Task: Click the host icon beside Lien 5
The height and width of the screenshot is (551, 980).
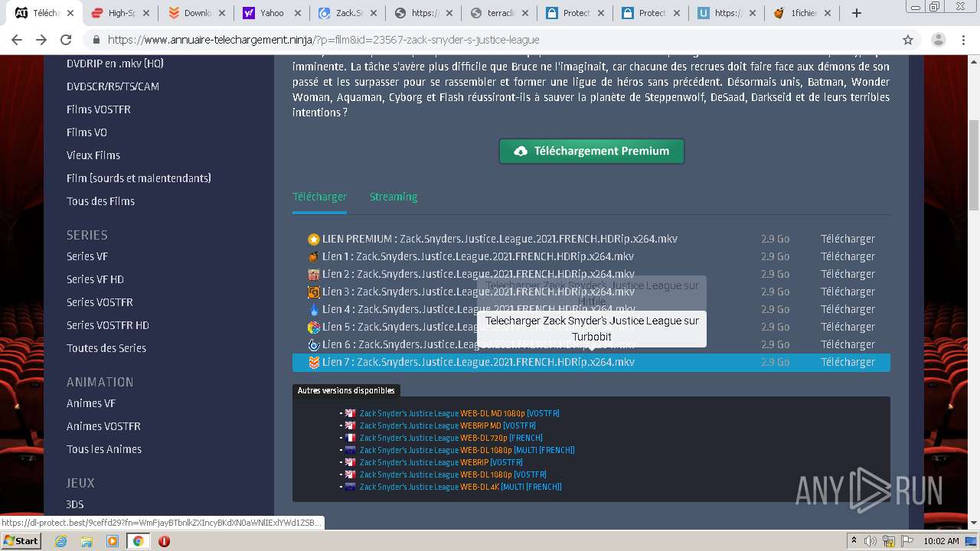Action: point(313,327)
